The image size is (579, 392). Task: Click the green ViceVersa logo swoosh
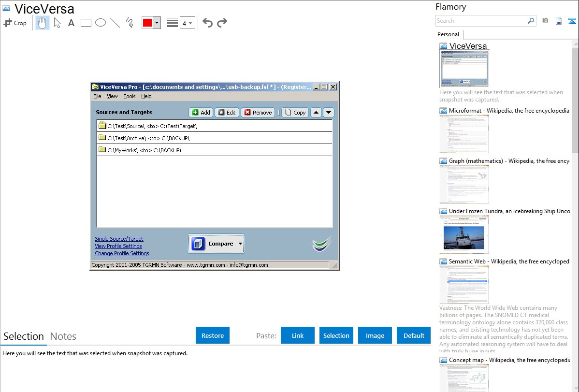click(322, 244)
